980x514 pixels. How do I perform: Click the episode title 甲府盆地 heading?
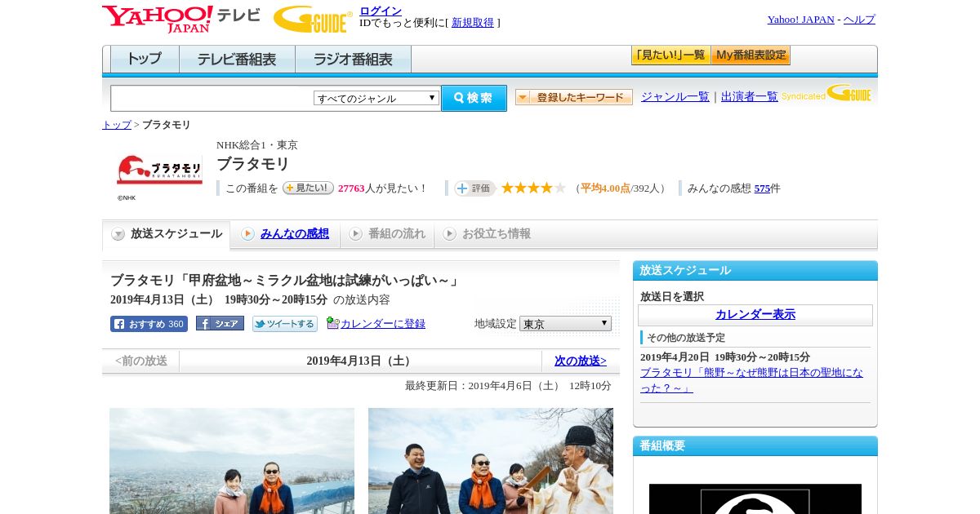[x=285, y=281]
